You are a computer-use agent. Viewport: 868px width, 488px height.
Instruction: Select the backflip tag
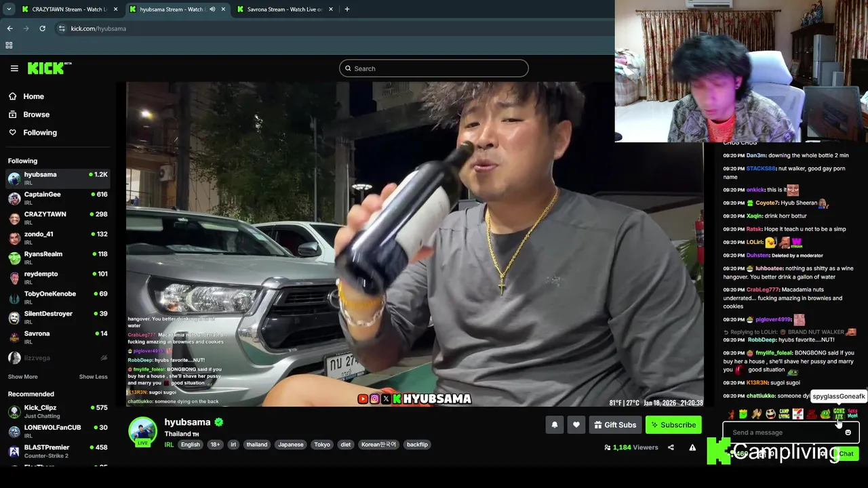pos(417,445)
